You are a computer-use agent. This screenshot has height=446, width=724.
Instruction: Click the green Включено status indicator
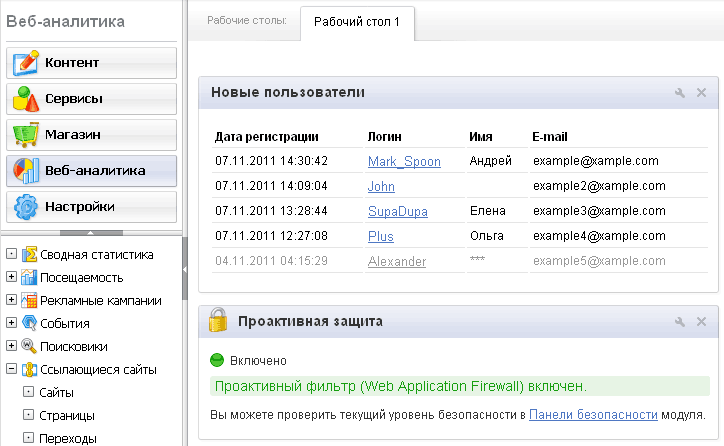[217, 360]
